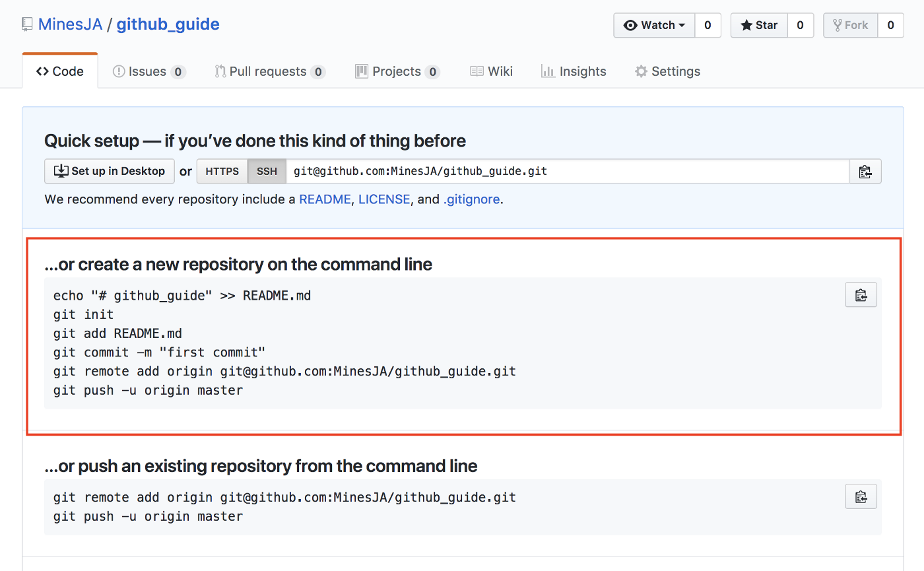Copy the create-repository command snippet icon
This screenshot has height=571, width=924.
coord(861,294)
